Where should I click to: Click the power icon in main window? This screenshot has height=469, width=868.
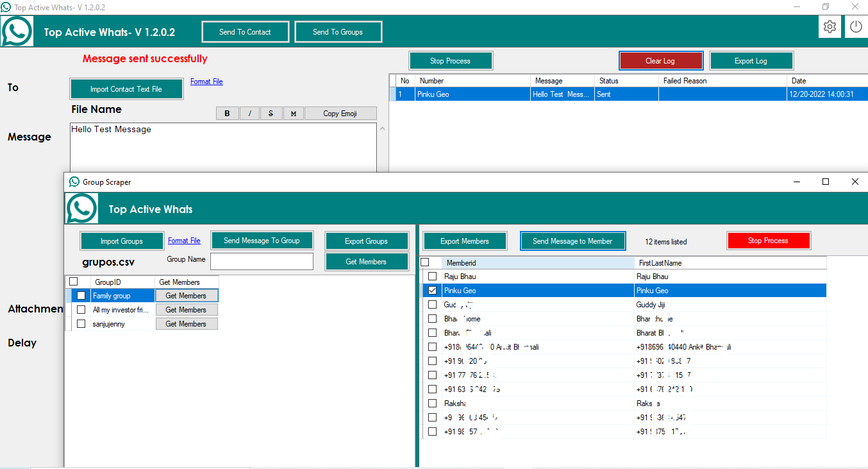coord(856,26)
